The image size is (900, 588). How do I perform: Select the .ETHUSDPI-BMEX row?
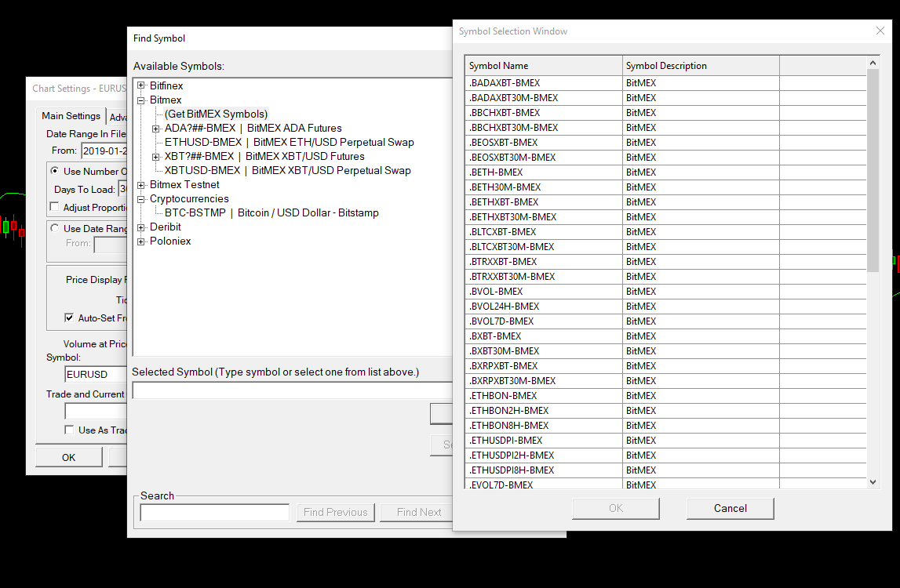tap(666, 441)
